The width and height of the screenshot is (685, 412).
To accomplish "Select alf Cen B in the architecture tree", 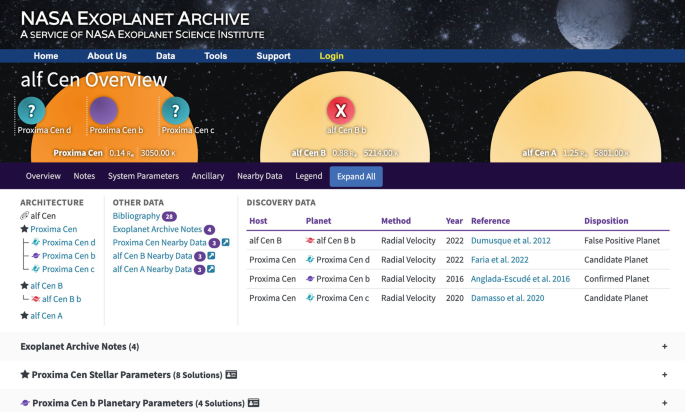I will (47, 285).
